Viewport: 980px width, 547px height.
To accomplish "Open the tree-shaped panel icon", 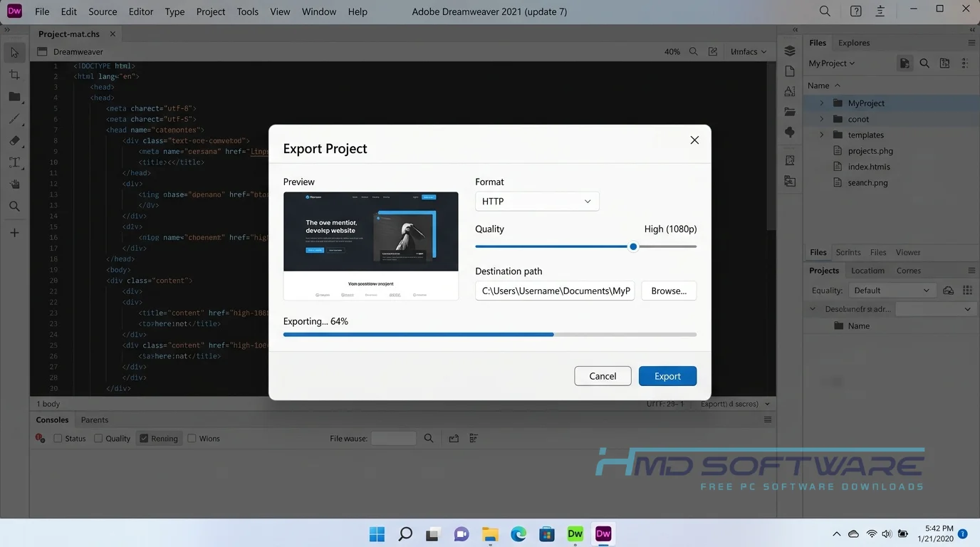I will [790, 132].
